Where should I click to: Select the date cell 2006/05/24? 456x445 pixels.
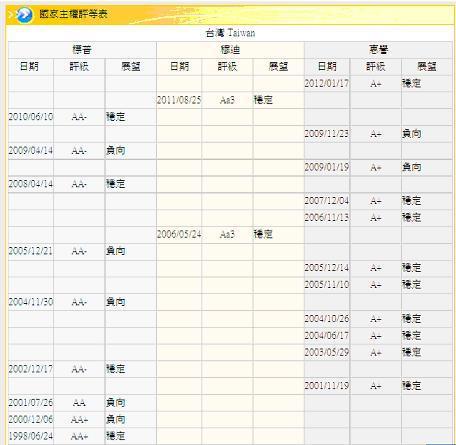(x=179, y=234)
